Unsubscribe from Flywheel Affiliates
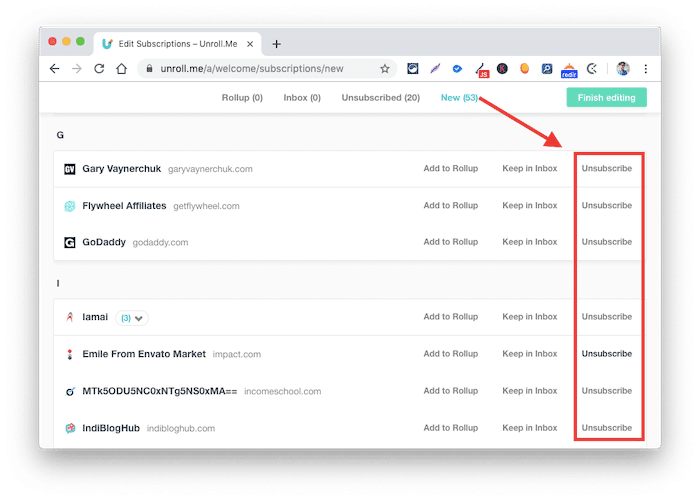Screen dimensions: 700x500 coord(607,206)
